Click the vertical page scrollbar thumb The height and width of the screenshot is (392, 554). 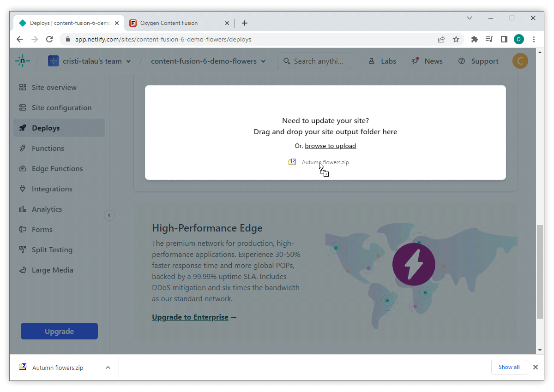click(x=540, y=272)
